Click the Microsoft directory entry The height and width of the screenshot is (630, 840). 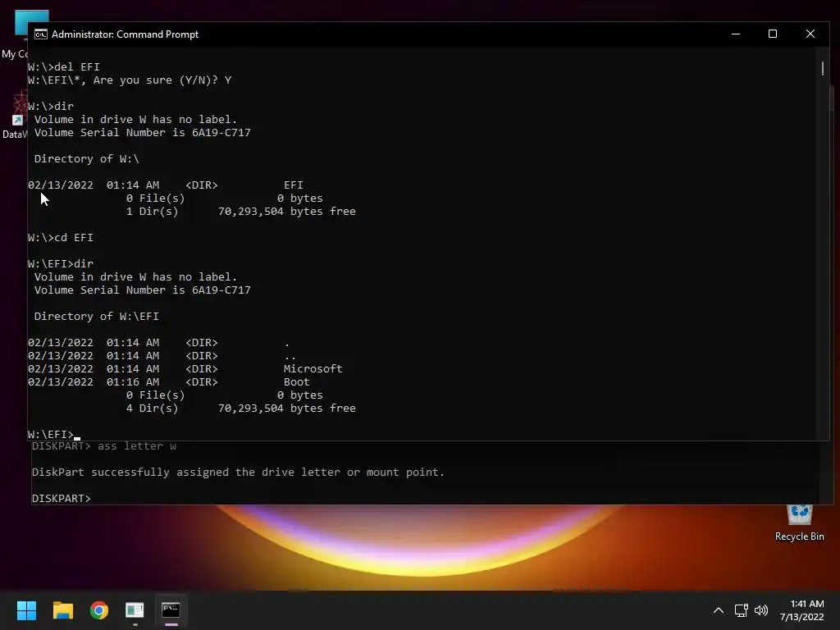tap(185, 369)
